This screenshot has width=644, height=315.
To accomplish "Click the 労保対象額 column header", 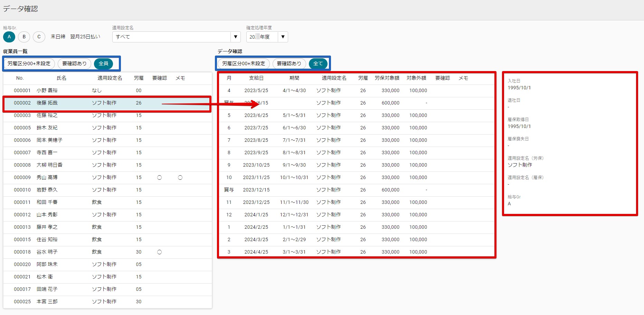I will pos(387,78).
